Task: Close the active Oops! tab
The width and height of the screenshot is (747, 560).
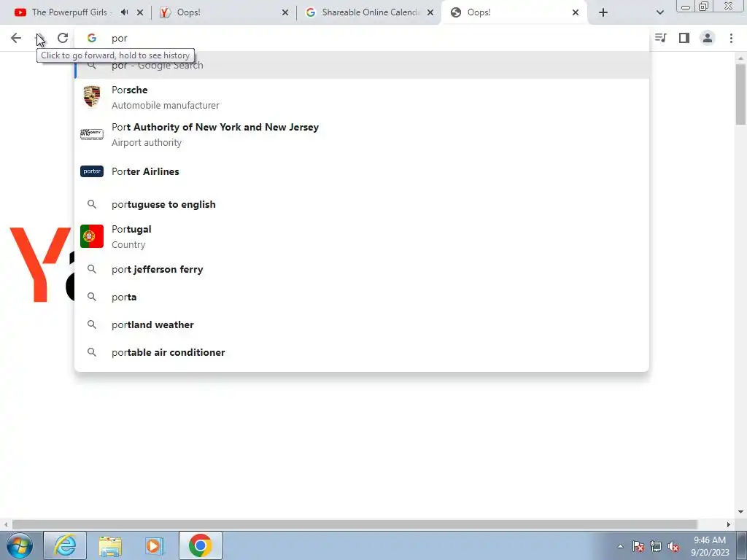Action: [576, 12]
